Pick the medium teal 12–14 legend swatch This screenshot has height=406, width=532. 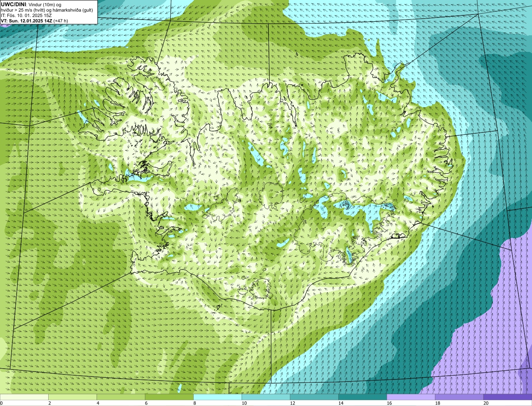coord(314,397)
